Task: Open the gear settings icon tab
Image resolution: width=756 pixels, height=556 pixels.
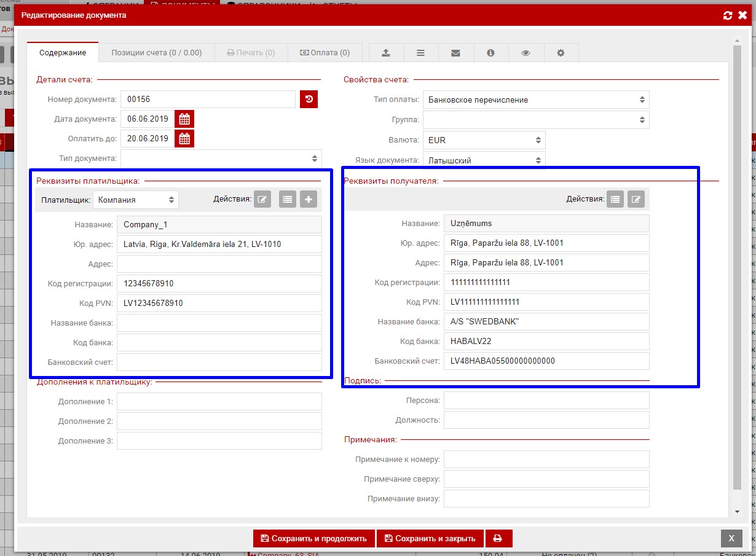Action: click(561, 53)
